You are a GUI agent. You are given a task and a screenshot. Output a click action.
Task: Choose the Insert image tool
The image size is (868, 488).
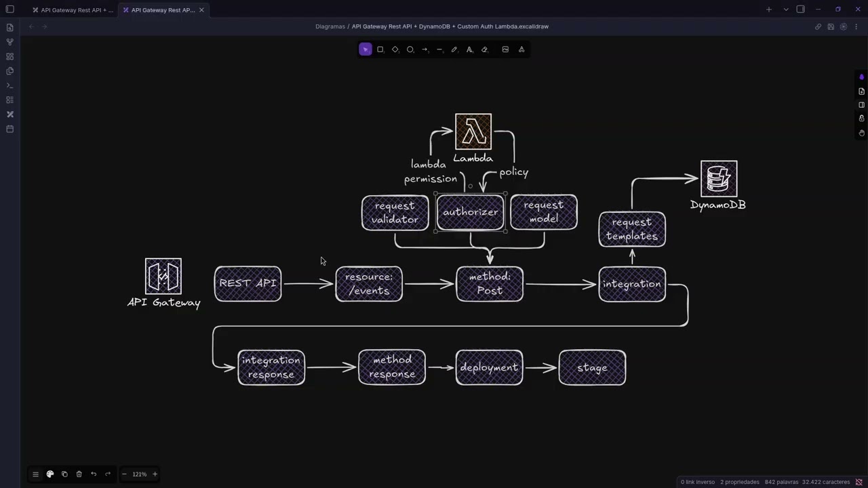(505, 49)
